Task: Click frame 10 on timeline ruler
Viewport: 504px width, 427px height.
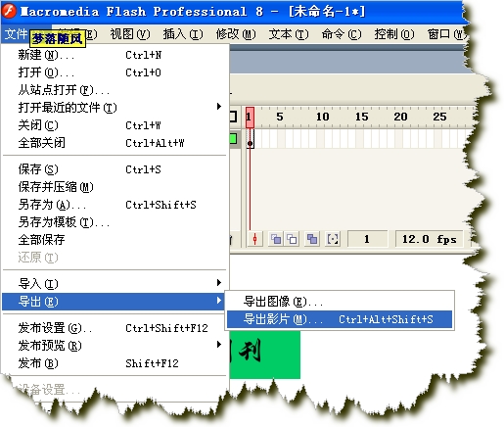Action: pos(322,117)
